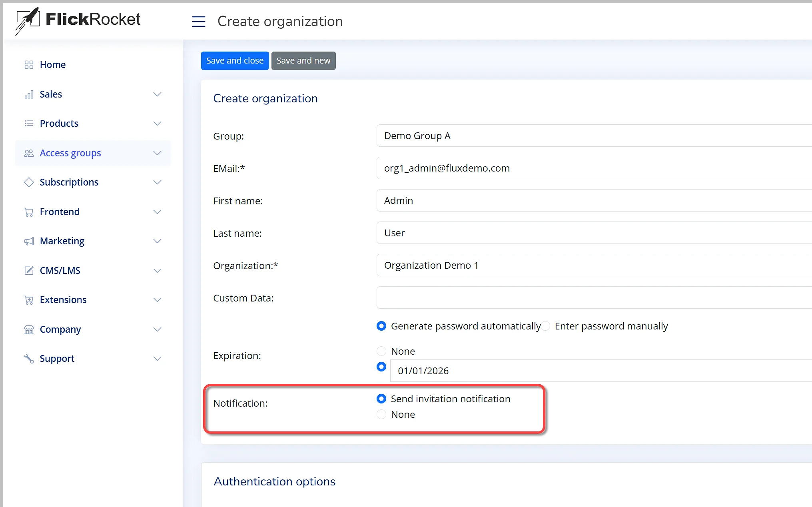Select None under Notification
This screenshot has width=812, height=507.
381,414
